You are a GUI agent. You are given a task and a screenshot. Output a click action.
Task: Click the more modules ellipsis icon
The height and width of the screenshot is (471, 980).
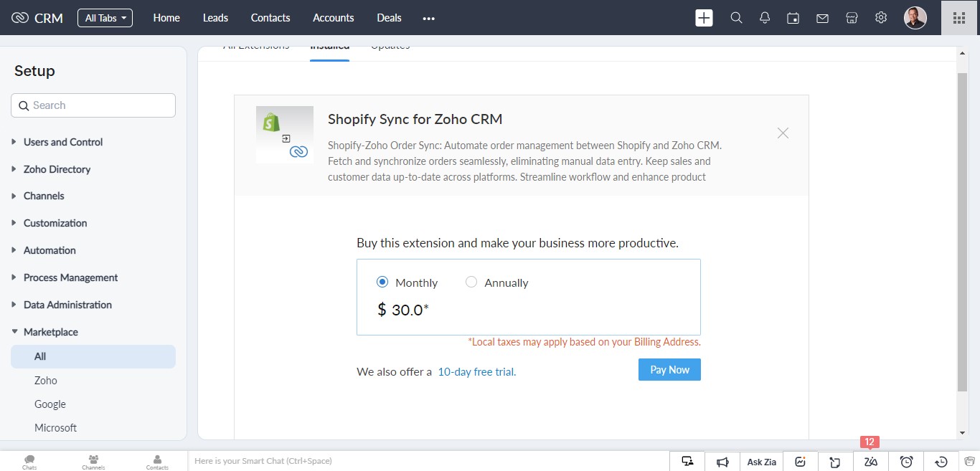click(429, 19)
